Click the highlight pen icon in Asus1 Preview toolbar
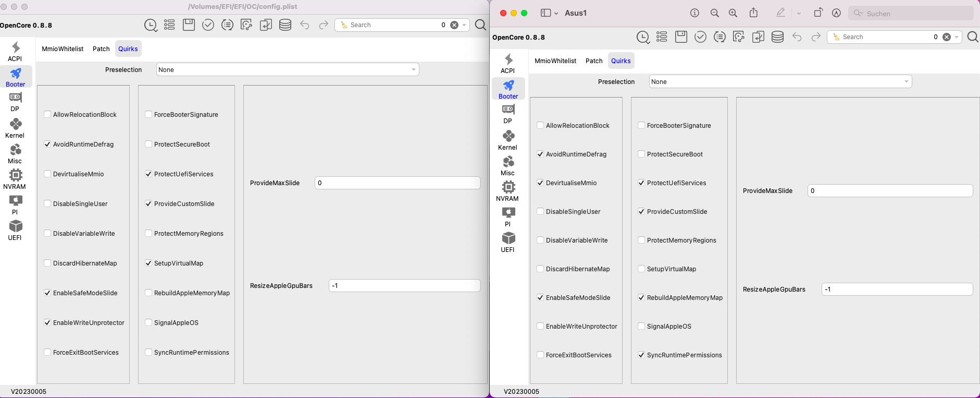980x398 pixels. [x=780, y=13]
